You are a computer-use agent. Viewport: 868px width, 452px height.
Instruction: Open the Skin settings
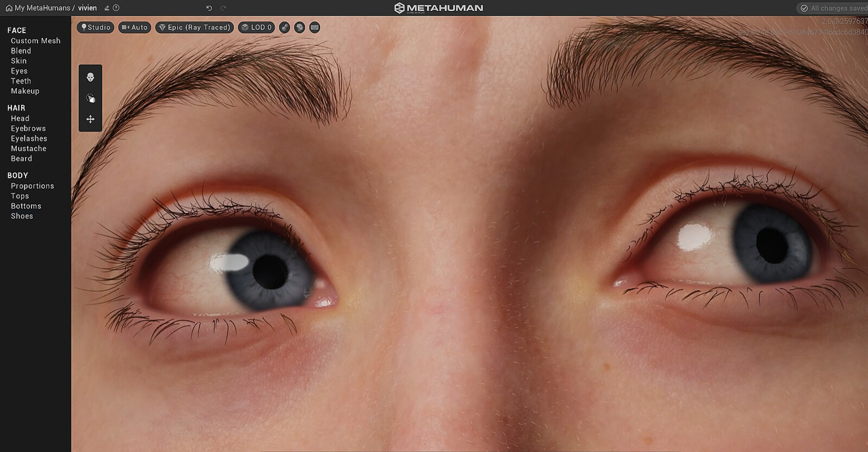(19, 61)
